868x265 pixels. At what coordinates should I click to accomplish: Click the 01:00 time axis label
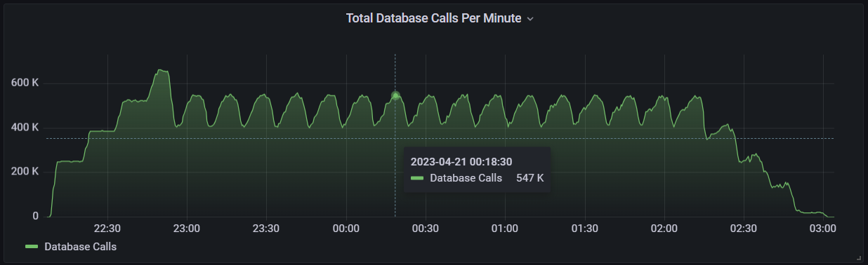point(505,229)
